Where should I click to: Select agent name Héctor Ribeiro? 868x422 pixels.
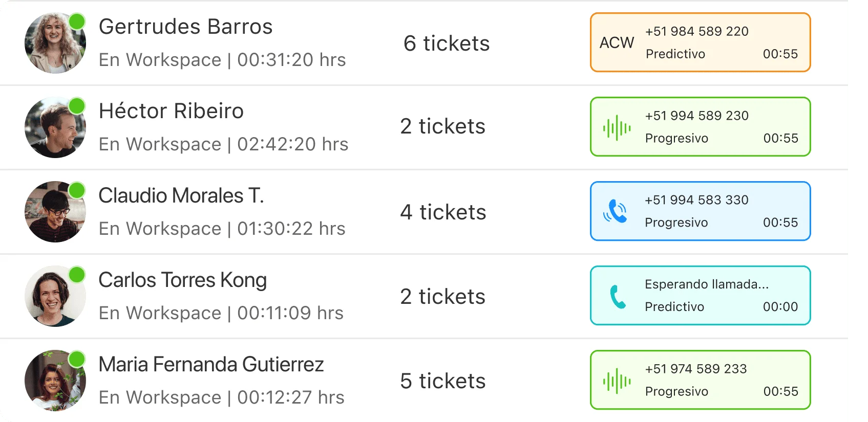171,111
